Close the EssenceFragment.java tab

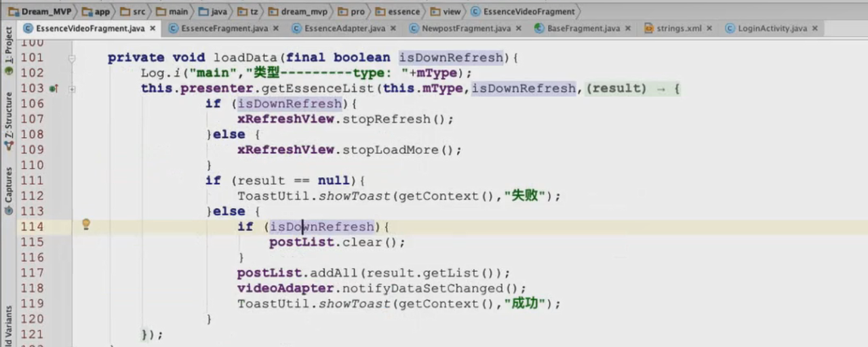(x=276, y=28)
